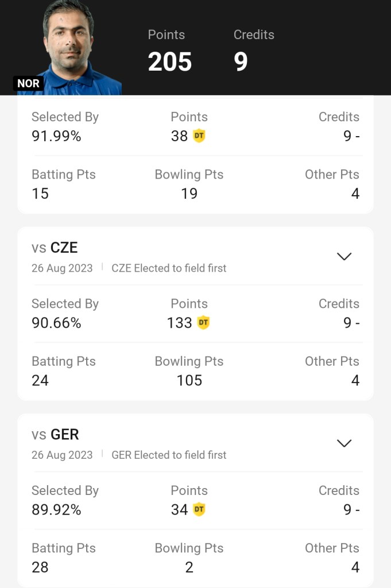Click the DT badge beside 34 points
The image size is (391, 588).
(x=199, y=509)
